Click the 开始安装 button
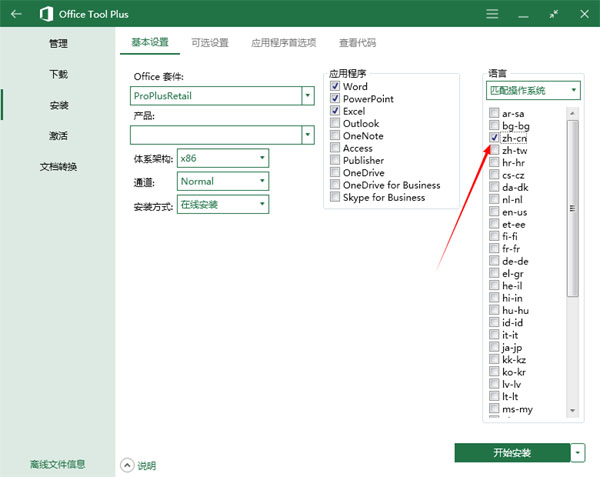The image size is (600, 477). pyautogui.click(x=512, y=453)
